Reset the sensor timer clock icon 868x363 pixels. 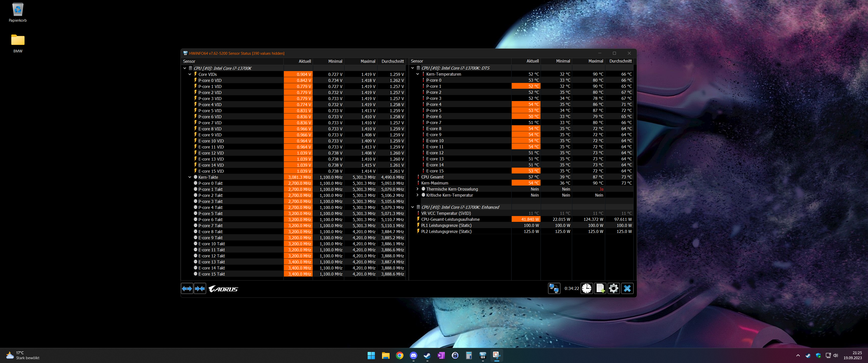pyautogui.click(x=587, y=289)
